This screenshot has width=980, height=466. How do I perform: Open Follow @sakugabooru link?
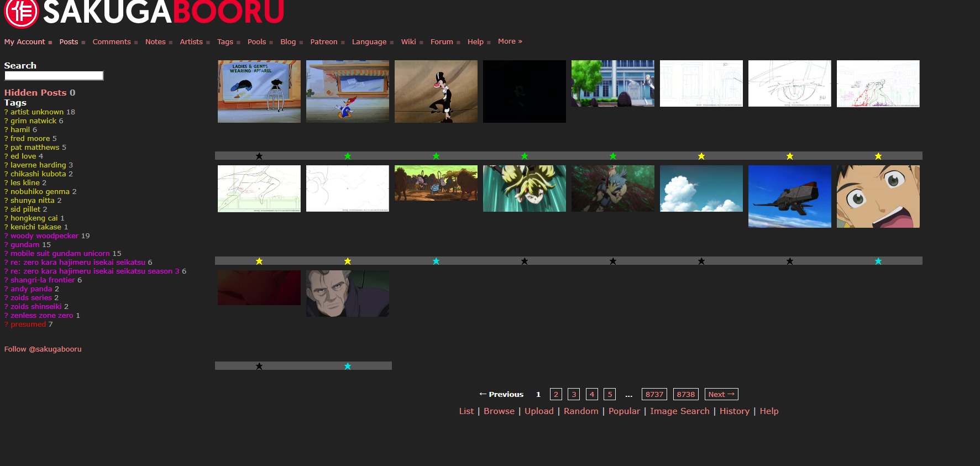tap(43, 349)
